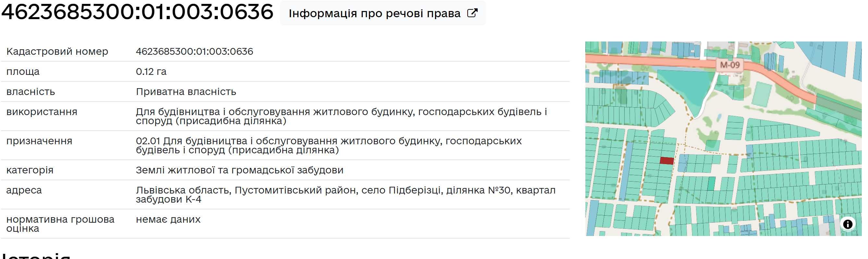Click the M-09 road shield on the map
868x259 pixels.
click(729, 65)
